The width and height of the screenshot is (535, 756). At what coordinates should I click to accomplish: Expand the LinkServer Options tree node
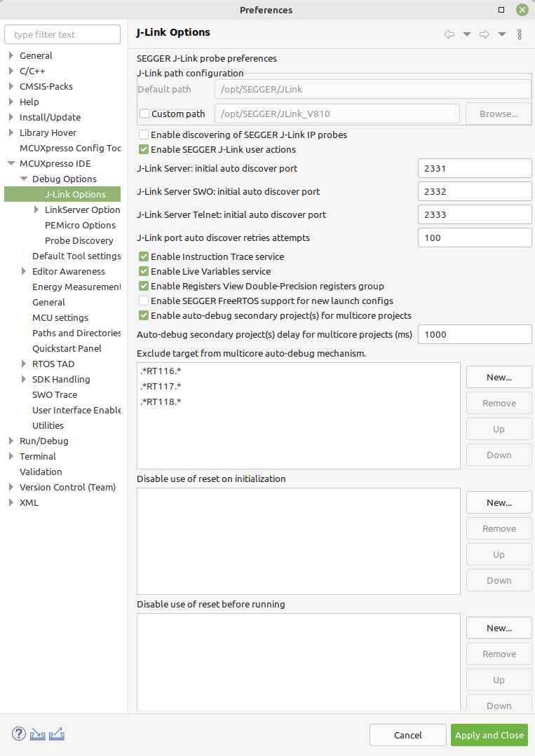[x=37, y=209]
